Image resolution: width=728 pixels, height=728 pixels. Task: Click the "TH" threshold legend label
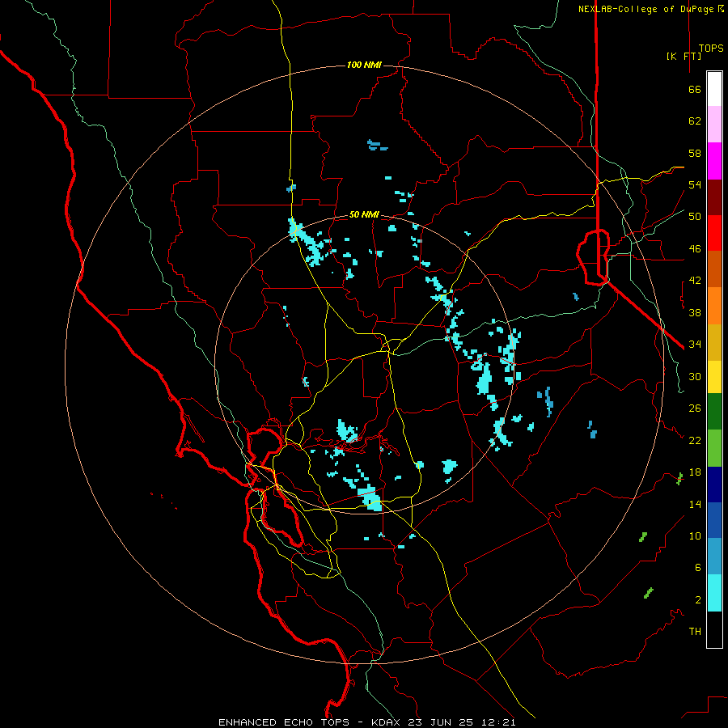point(695,632)
